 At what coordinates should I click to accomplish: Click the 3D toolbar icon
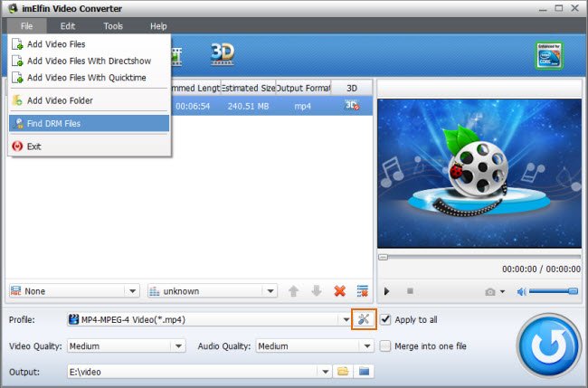coord(223,53)
